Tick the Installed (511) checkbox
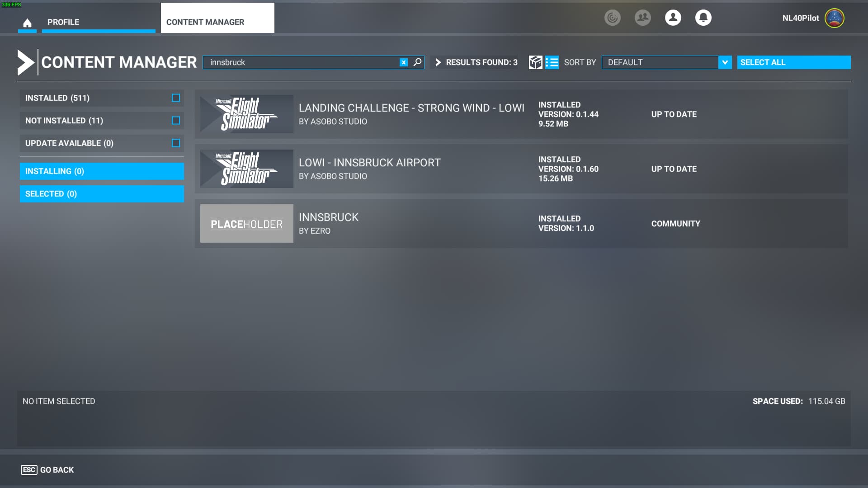 pyautogui.click(x=176, y=98)
